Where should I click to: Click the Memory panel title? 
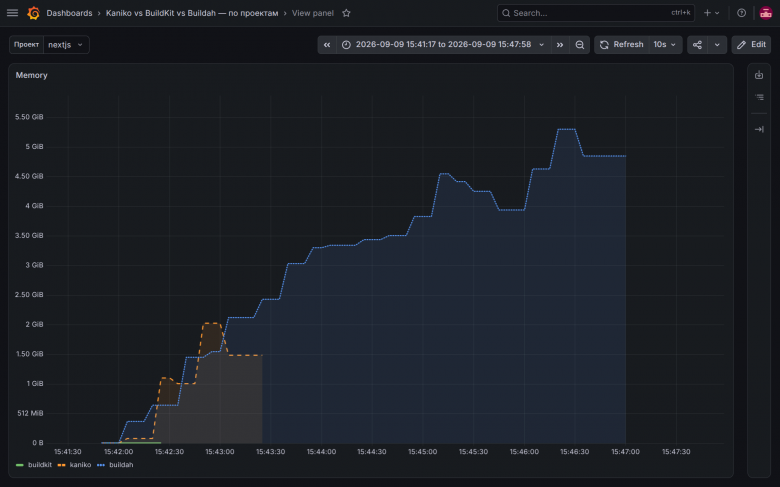tap(31, 75)
